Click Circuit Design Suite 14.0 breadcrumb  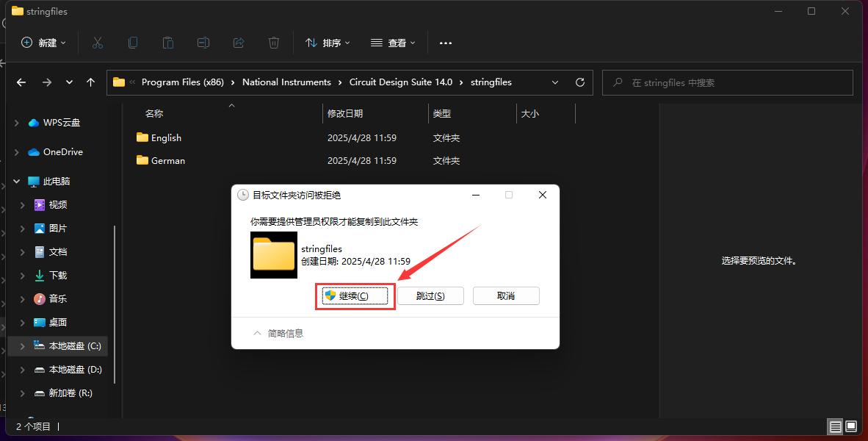click(401, 82)
